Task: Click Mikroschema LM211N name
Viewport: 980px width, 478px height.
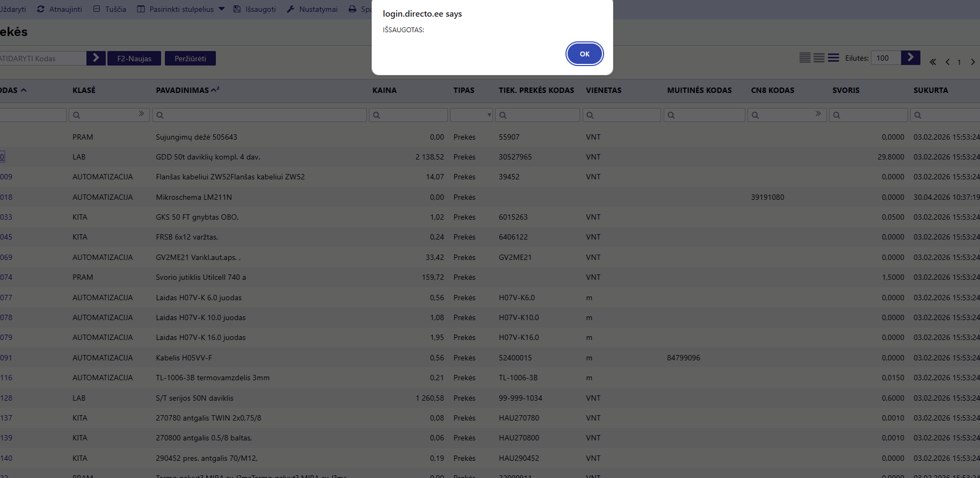Action: click(194, 197)
